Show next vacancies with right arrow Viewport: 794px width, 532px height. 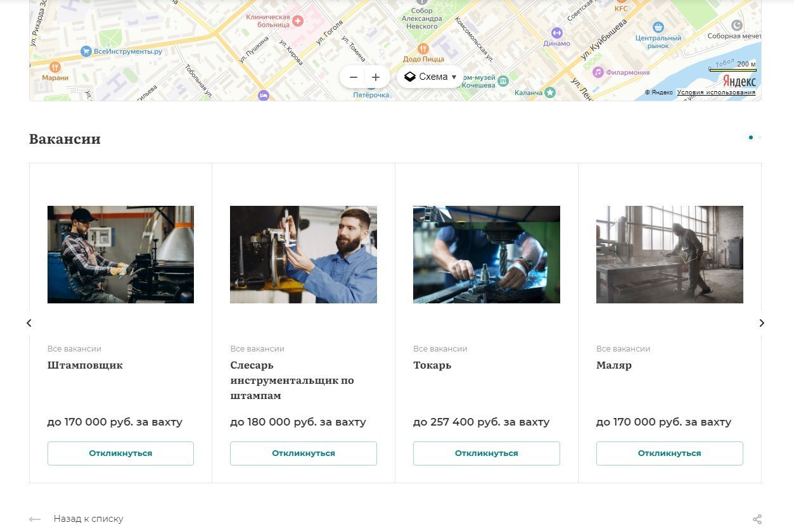762,323
